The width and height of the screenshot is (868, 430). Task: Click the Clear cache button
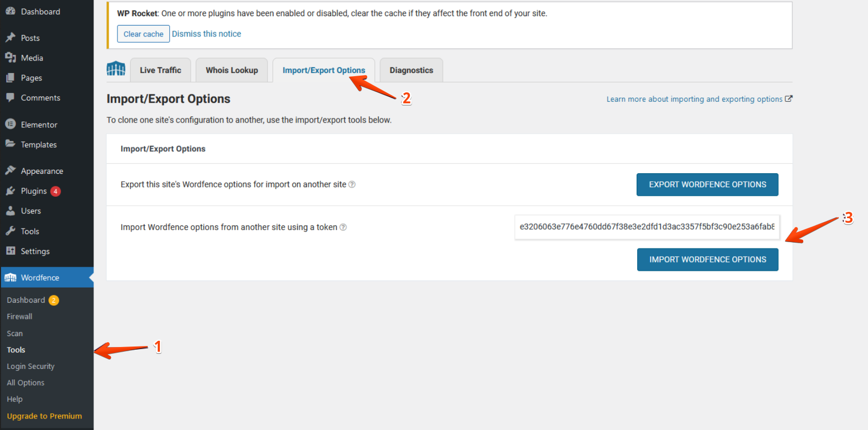(143, 34)
